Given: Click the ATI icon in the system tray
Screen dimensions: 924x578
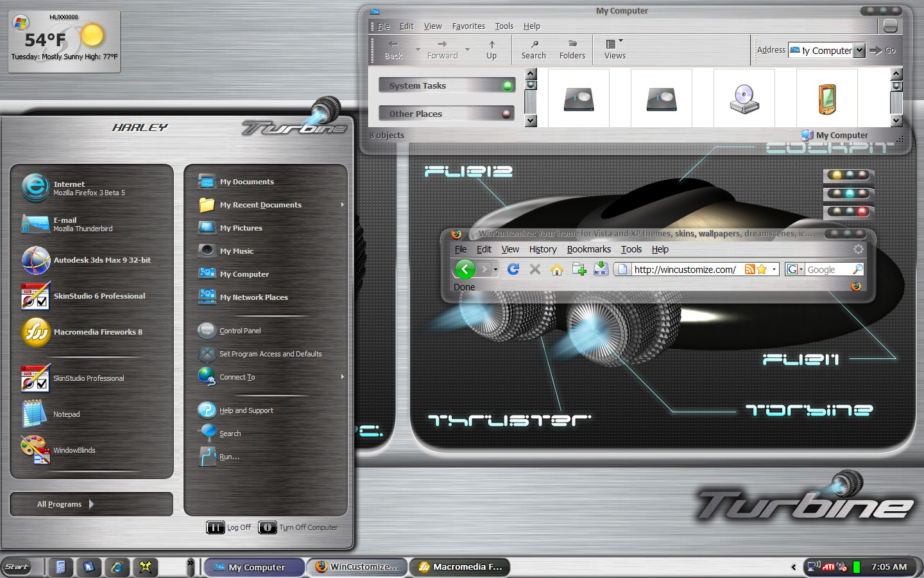Looking at the screenshot, I should 828,566.
